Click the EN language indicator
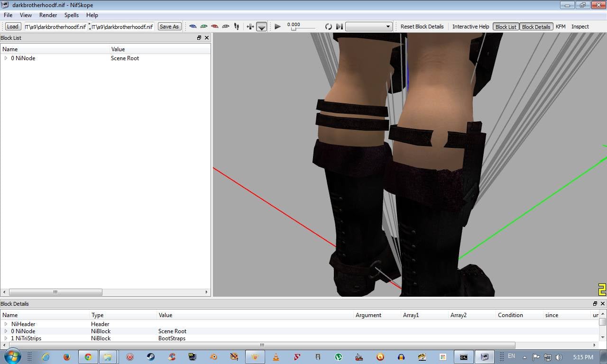The height and width of the screenshot is (364, 607). coord(511,356)
